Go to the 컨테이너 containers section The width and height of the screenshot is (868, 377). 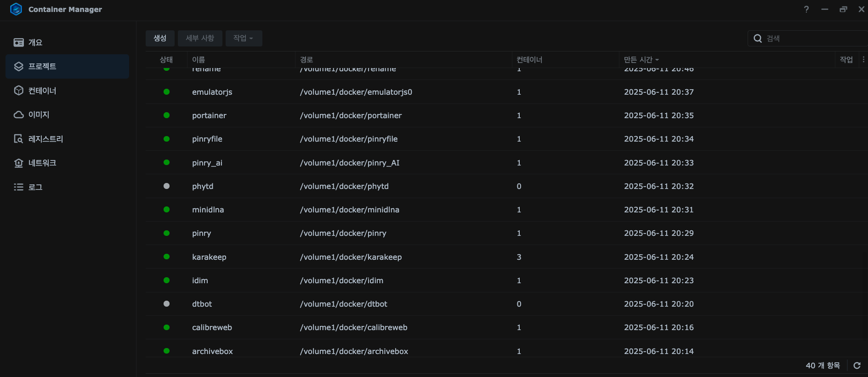point(42,91)
